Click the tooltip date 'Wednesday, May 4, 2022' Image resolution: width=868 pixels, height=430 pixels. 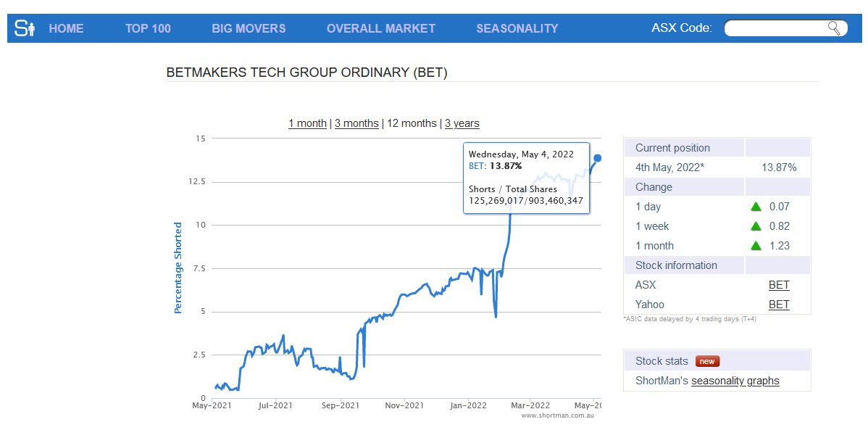pos(521,154)
